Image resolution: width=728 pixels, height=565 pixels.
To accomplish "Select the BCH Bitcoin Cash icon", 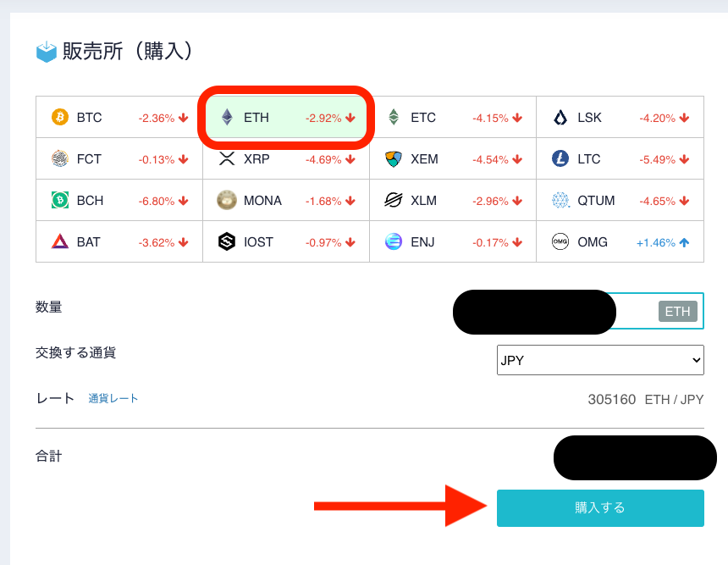I will (60, 200).
